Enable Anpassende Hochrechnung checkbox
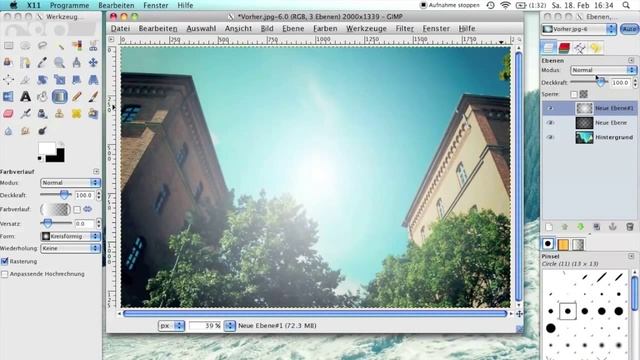640x360 pixels. [x=4, y=274]
